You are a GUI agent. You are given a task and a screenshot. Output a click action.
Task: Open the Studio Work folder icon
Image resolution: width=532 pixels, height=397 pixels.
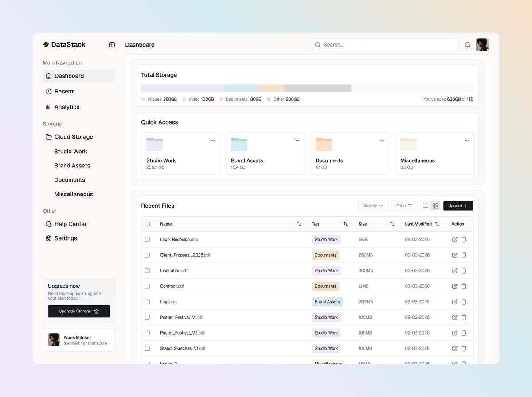(155, 144)
